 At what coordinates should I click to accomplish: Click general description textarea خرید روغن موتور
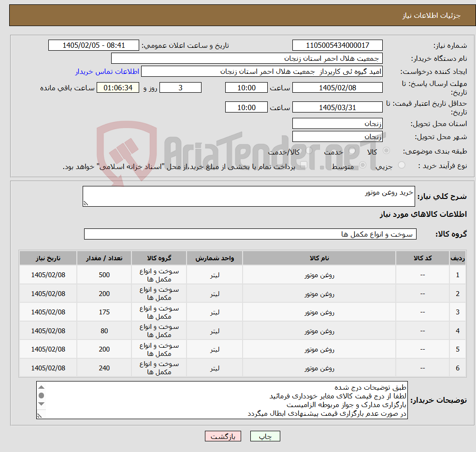coord(248,196)
